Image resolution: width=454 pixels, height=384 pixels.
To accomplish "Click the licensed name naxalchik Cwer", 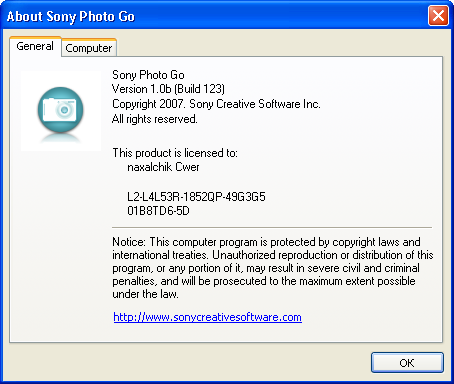I will (x=163, y=167).
